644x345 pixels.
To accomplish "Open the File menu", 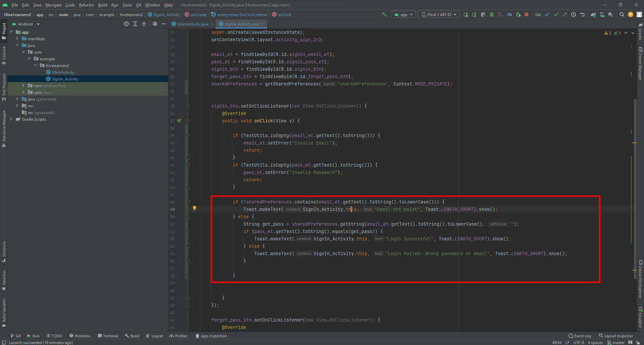I will tap(15, 5).
